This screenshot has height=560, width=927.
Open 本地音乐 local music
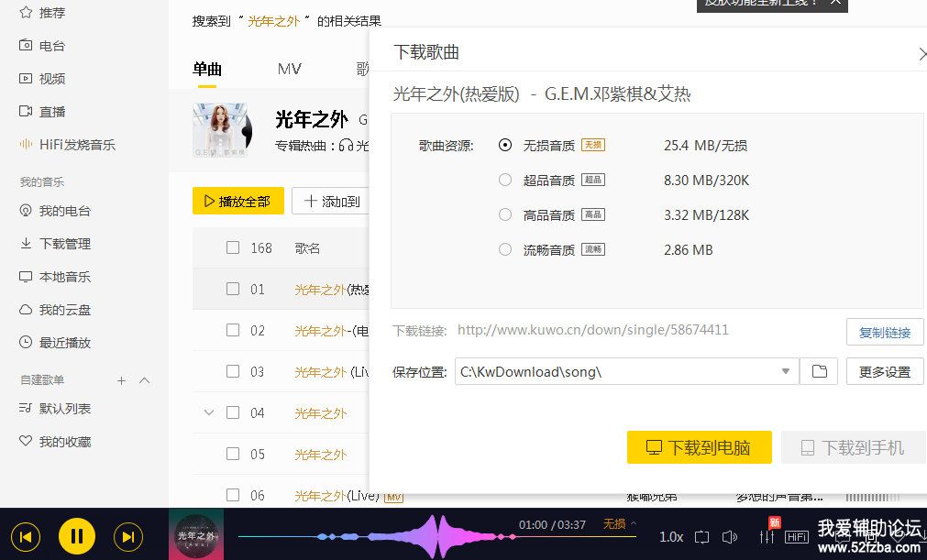55,277
